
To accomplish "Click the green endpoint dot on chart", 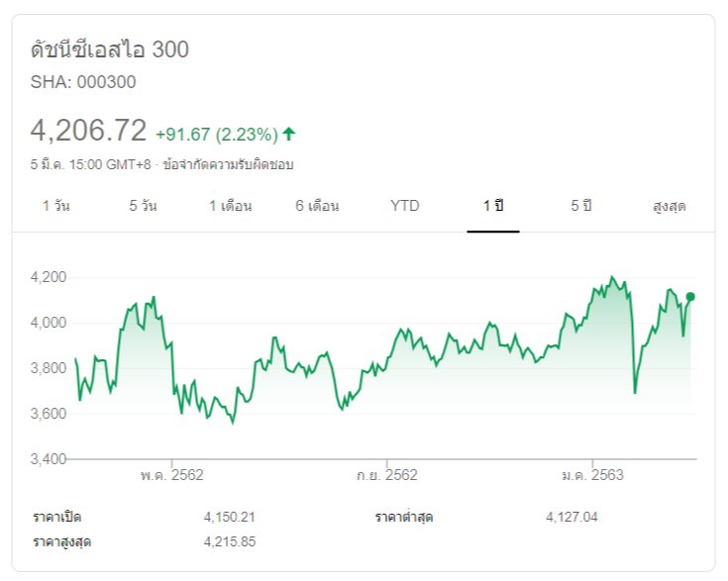I will tap(690, 297).
